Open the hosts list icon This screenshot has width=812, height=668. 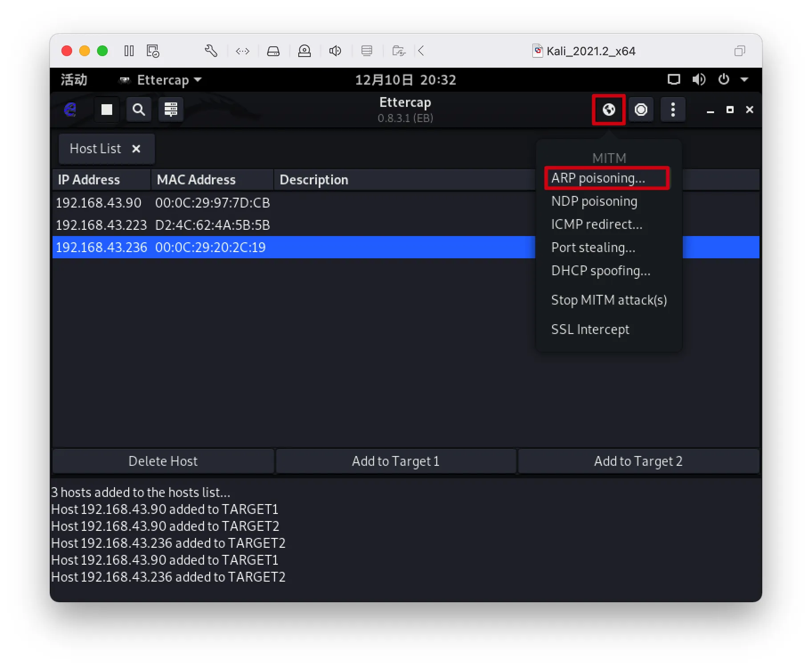point(171,109)
